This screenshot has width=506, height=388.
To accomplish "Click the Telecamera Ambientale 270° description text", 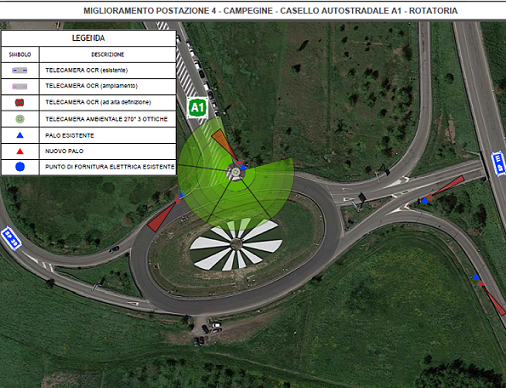I will (107, 119).
